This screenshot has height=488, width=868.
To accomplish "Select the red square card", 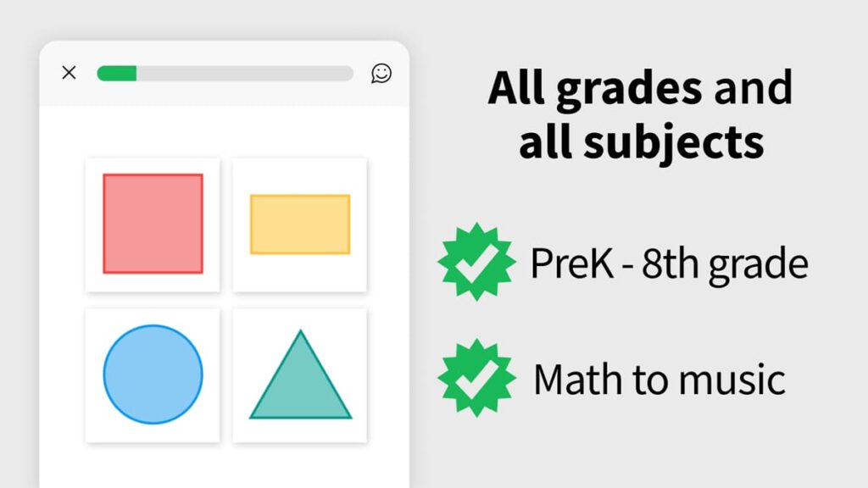I will pos(153,225).
